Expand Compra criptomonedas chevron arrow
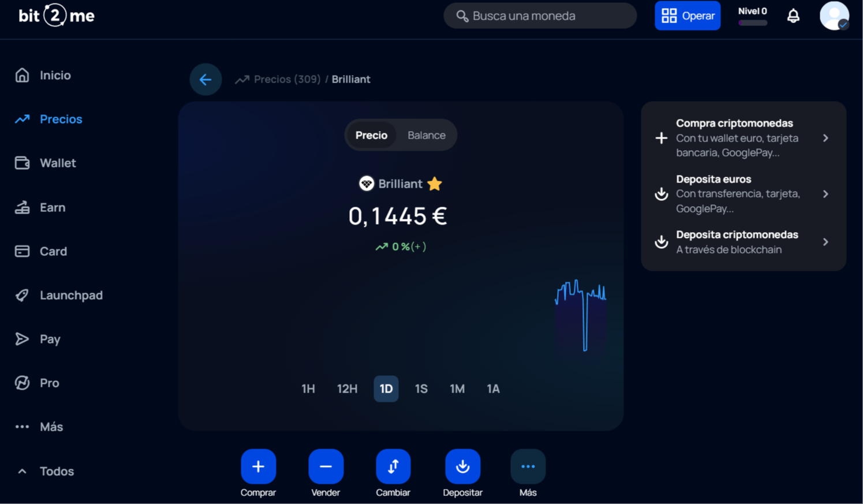 point(825,138)
